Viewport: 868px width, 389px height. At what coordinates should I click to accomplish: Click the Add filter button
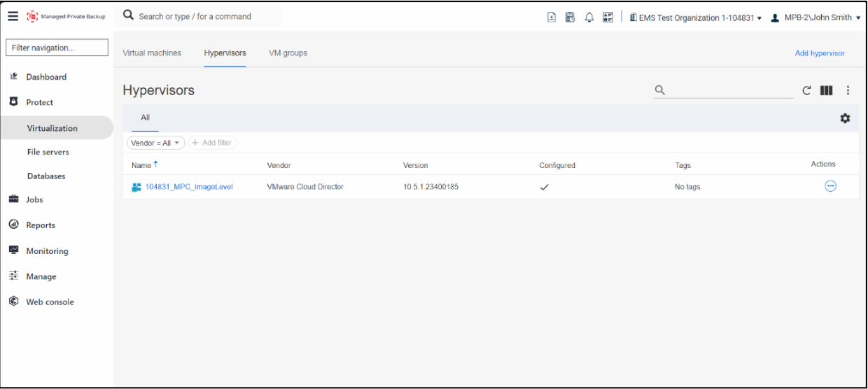click(x=213, y=143)
